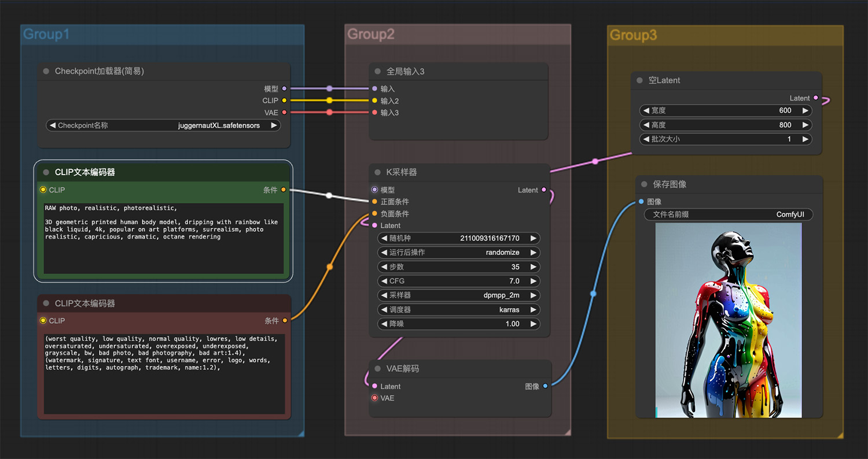Click the VAE input port on VAE解码
The image size is (868, 459).
click(x=374, y=398)
